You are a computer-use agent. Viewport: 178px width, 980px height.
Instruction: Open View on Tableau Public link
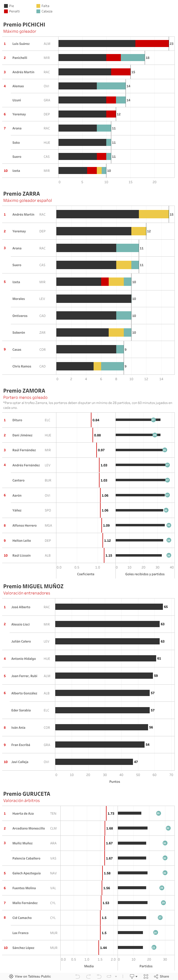pyautogui.click(x=33, y=976)
